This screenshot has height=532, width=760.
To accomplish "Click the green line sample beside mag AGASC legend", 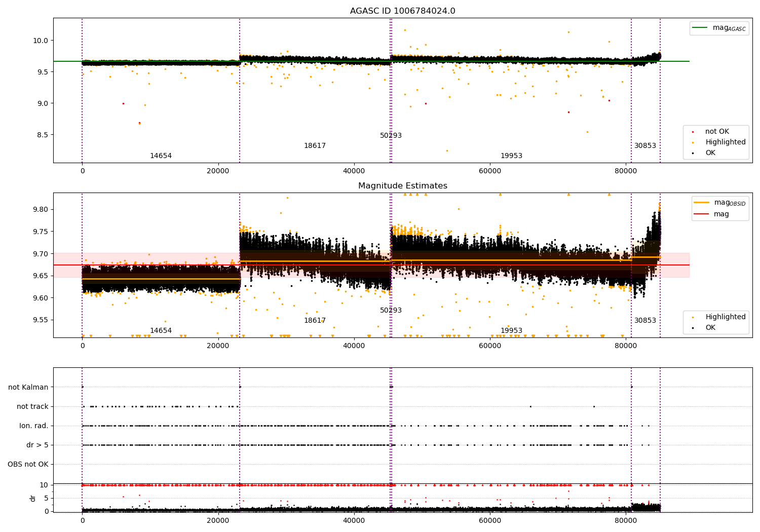I will 700,28.
